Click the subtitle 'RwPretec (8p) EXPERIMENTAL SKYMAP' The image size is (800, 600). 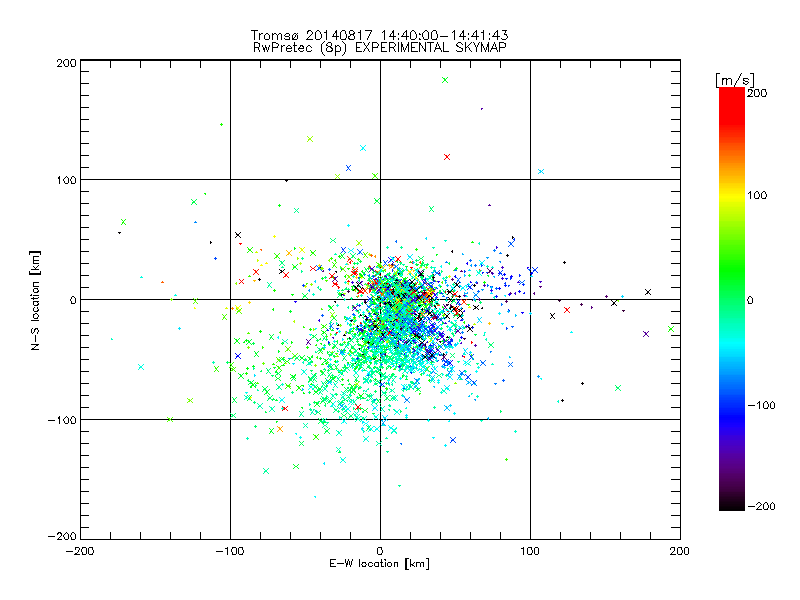[380, 48]
